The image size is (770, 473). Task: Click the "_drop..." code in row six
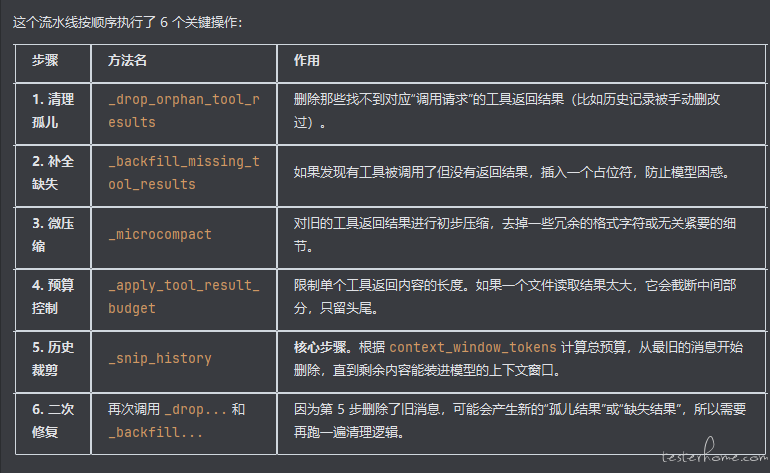tap(194, 409)
